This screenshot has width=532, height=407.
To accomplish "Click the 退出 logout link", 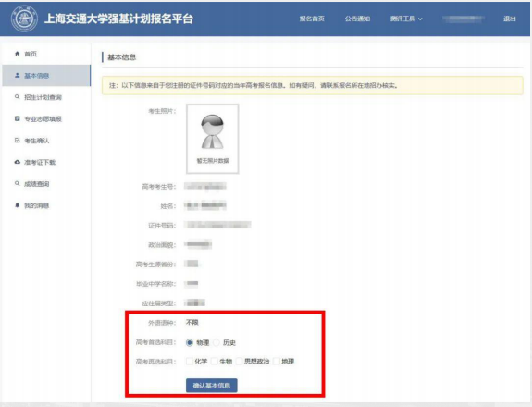I will tap(509, 18).
